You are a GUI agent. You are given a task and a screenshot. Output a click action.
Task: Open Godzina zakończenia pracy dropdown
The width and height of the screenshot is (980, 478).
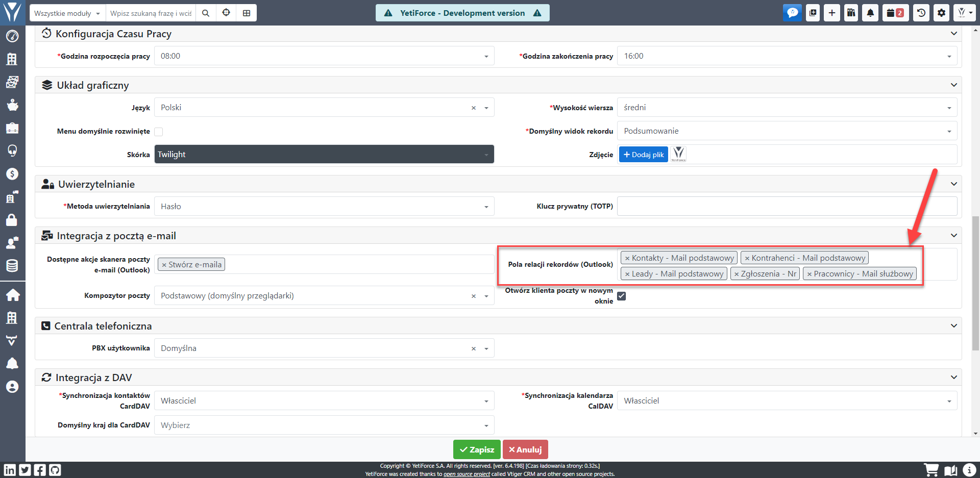[x=787, y=56]
